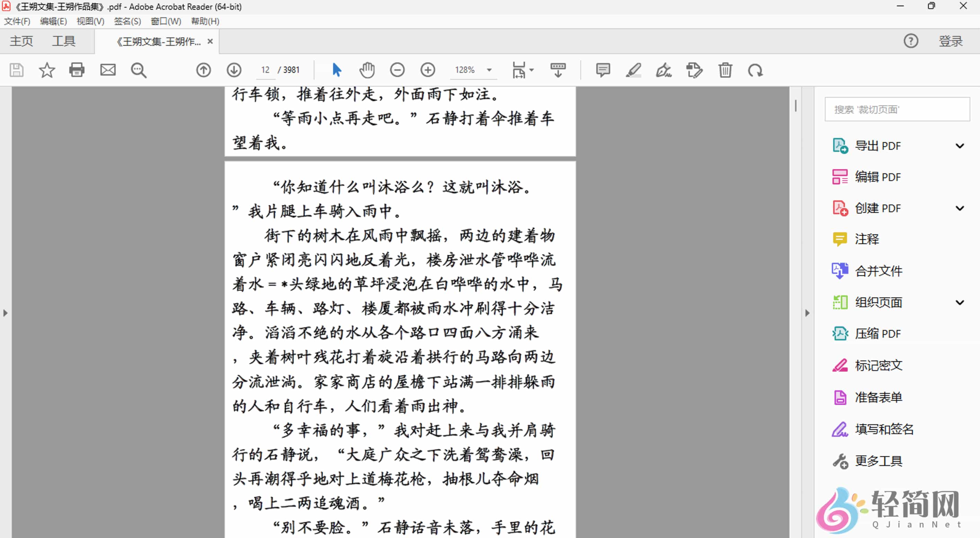Select the Hand tool for panning
The width and height of the screenshot is (980, 538).
[x=367, y=70]
